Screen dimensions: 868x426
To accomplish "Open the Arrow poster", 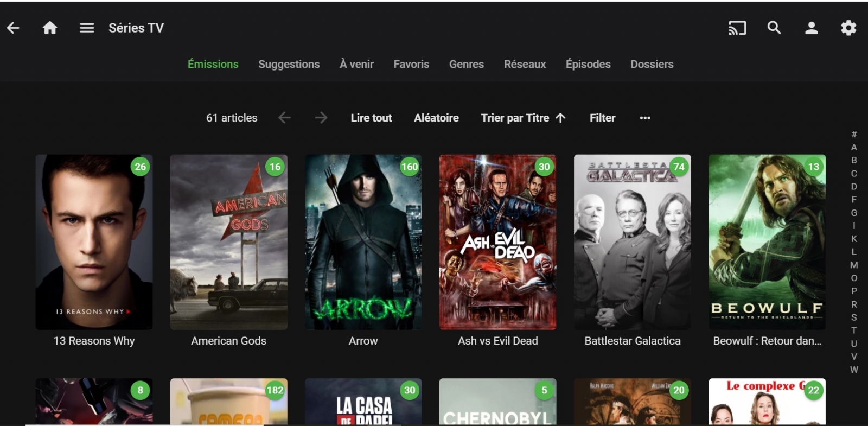I will [363, 242].
